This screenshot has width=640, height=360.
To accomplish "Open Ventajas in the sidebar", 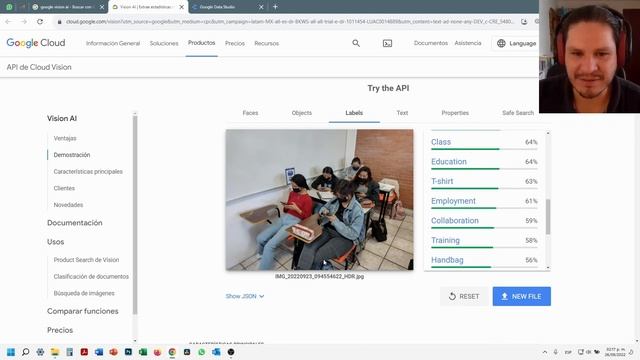I will (65, 138).
